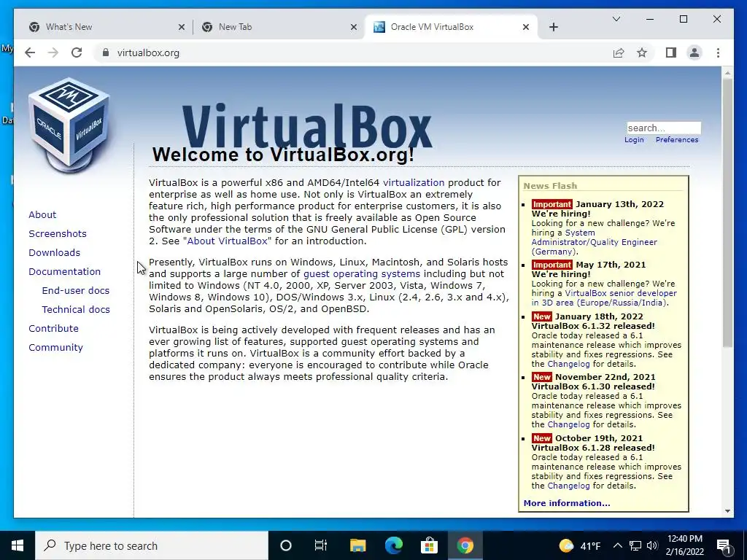Open the System Administrator/Quality Engineer job link
The image size is (747, 560).
pyautogui.click(x=594, y=242)
